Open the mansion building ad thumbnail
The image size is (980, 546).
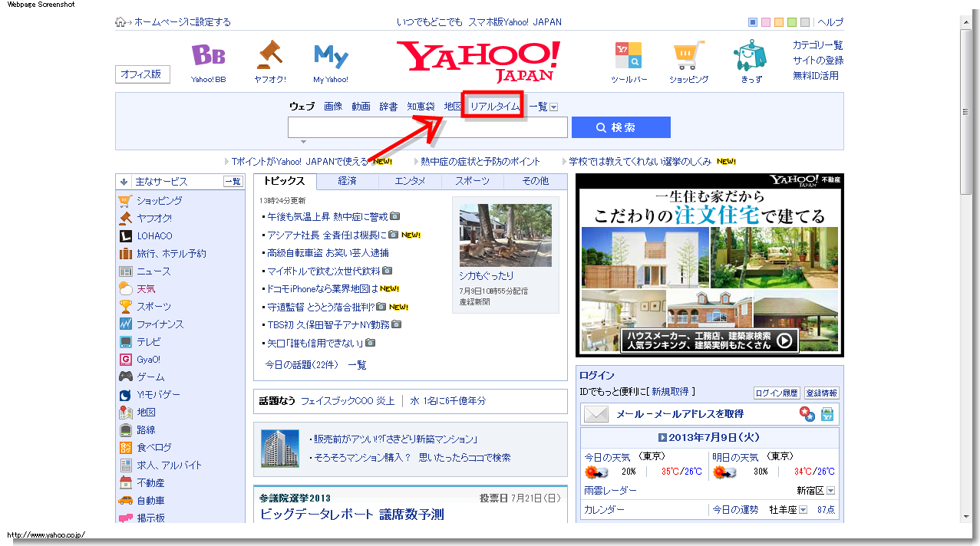(280, 449)
